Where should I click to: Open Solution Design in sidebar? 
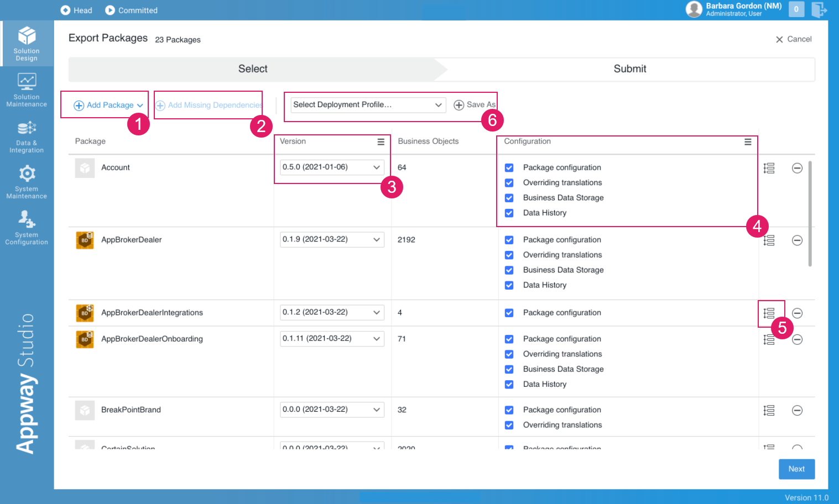[x=27, y=43]
